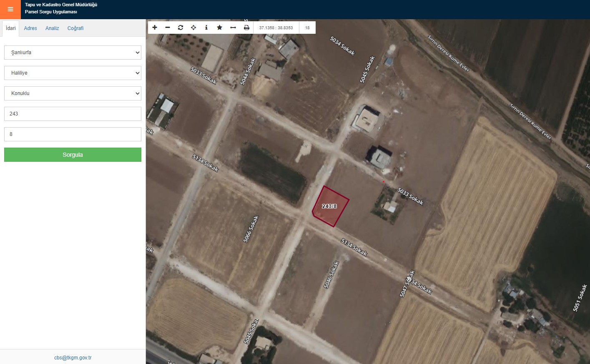Select the distance measure arrow tool

[x=233, y=28]
